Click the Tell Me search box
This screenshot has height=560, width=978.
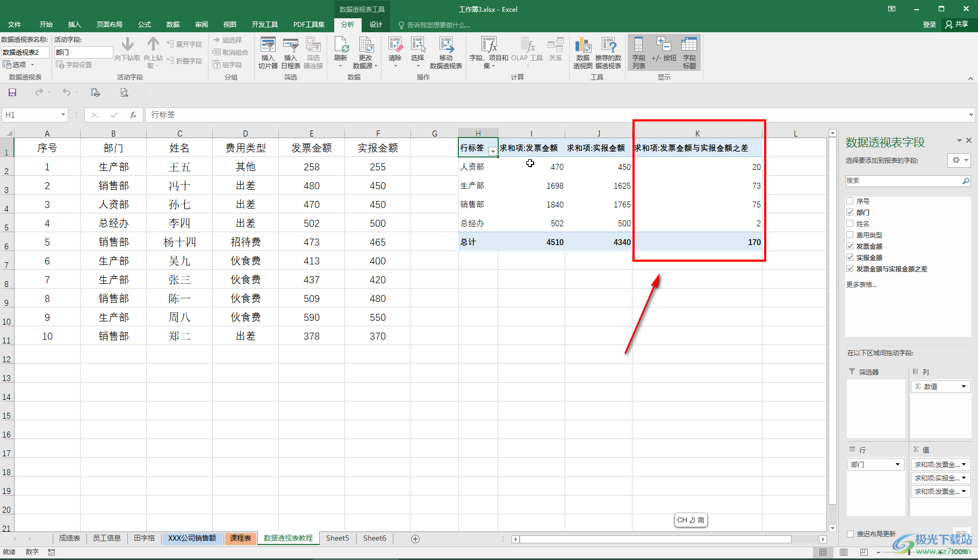[435, 25]
